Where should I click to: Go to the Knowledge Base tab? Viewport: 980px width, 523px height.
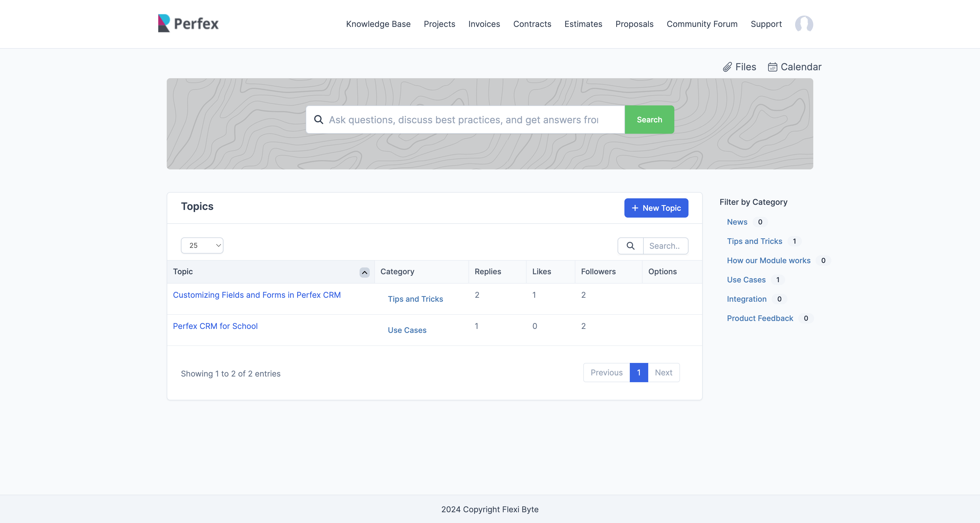(378, 24)
